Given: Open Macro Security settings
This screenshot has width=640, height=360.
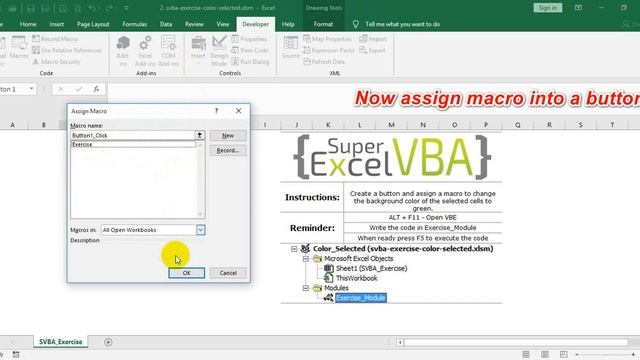Looking at the screenshot, I should [56, 62].
